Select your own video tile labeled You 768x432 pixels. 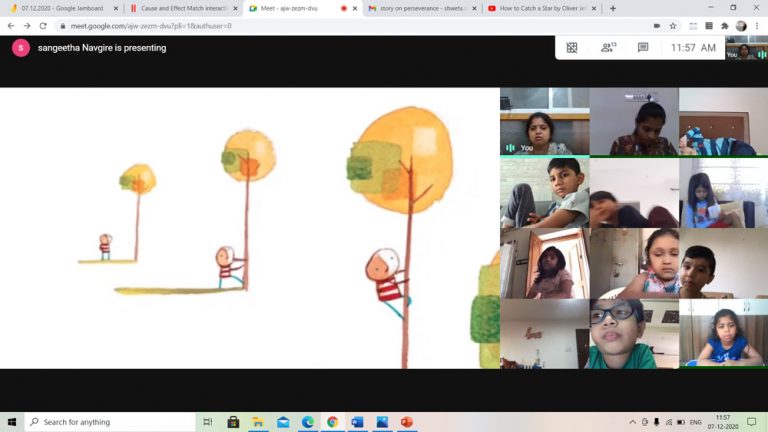pyautogui.click(x=545, y=121)
